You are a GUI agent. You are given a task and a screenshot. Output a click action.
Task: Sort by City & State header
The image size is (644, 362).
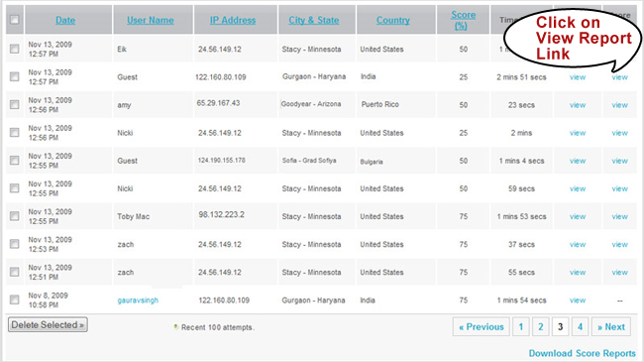click(314, 20)
